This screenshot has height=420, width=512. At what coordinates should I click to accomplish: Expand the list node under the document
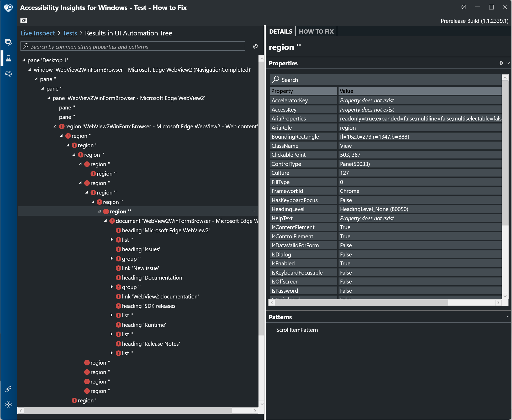click(x=112, y=239)
